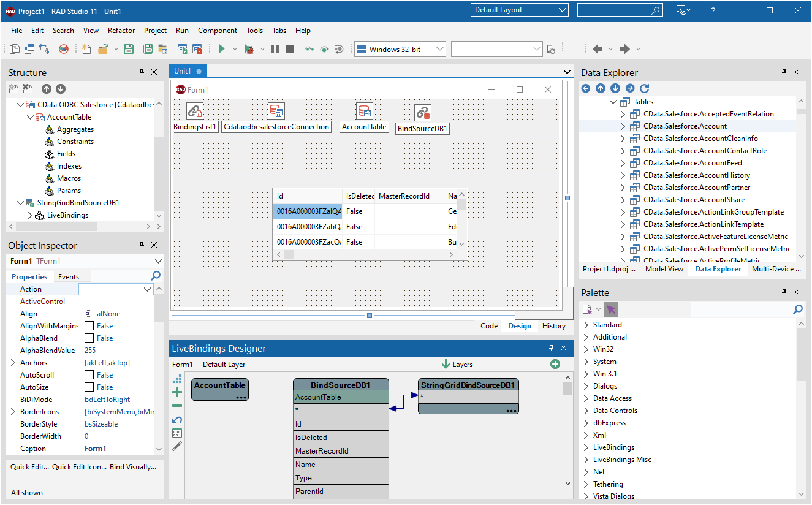Click the Run Without Debugging ladybug icon
The width and height of the screenshot is (812, 505).
(249, 48)
